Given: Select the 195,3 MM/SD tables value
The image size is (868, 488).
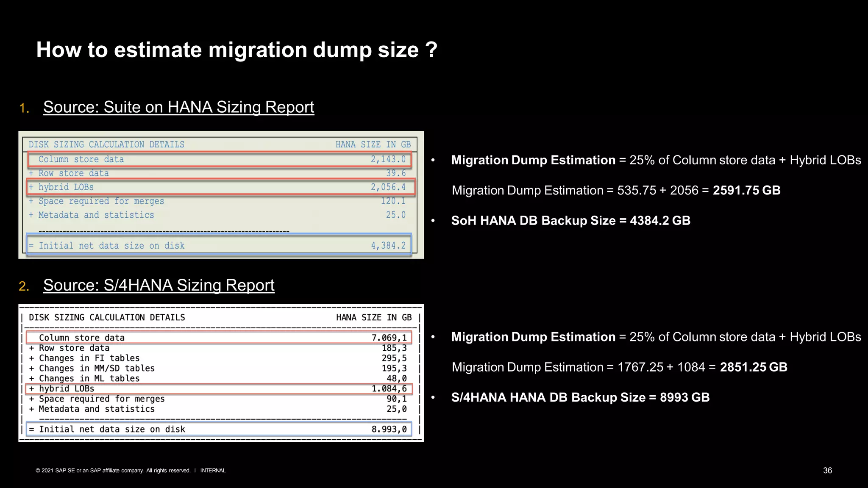Looking at the screenshot, I should coord(394,369).
